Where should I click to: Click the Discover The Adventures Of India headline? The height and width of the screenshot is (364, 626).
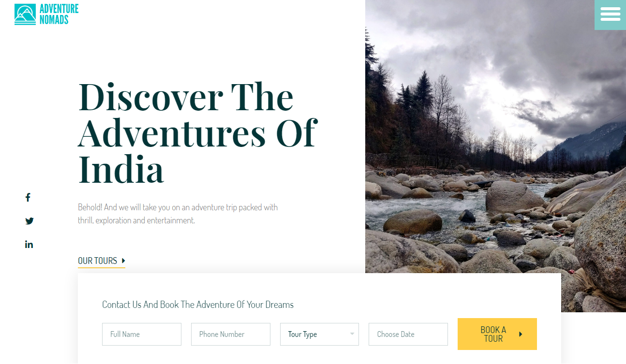pyautogui.click(x=197, y=133)
